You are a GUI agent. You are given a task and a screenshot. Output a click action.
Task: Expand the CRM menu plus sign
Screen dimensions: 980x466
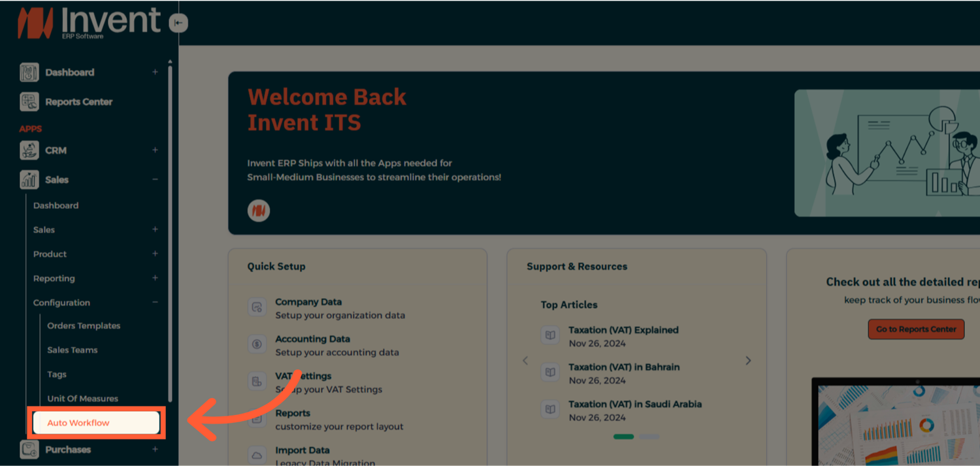tap(155, 150)
